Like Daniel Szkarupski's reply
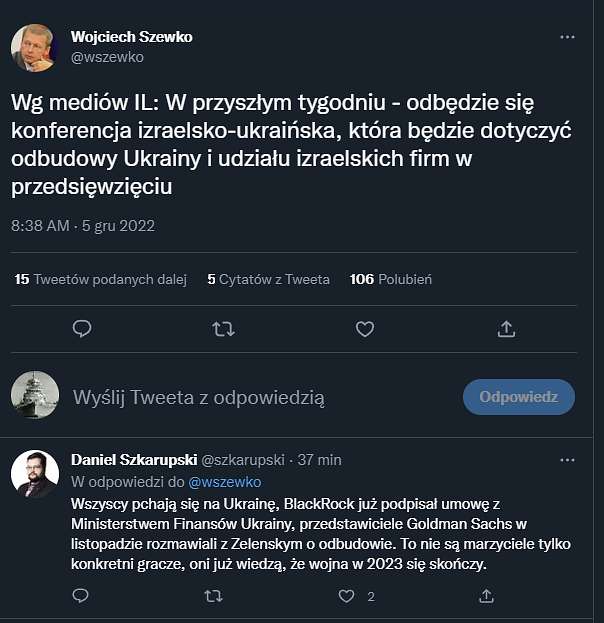The height and width of the screenshot is (623, 604). coord(346,596)
